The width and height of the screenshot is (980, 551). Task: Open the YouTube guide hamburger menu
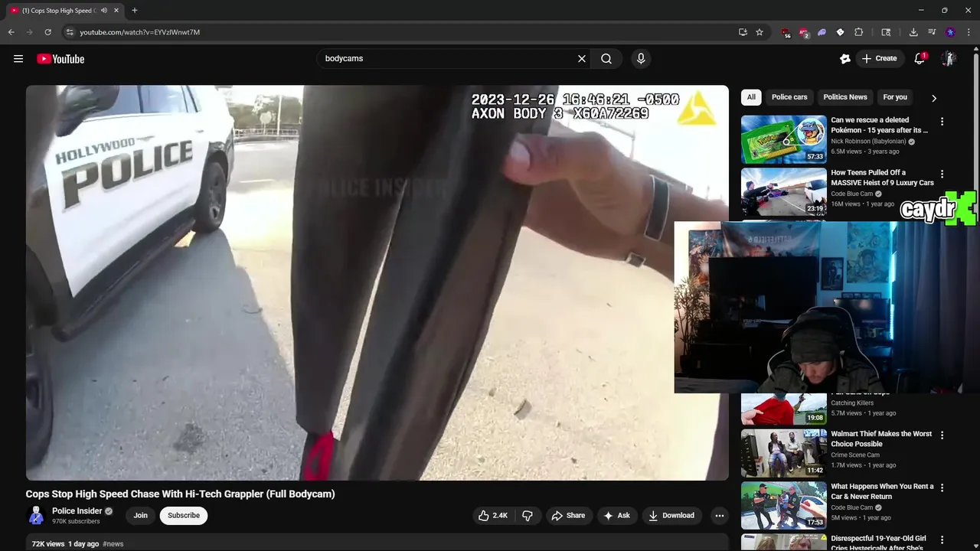pos(18,59)
